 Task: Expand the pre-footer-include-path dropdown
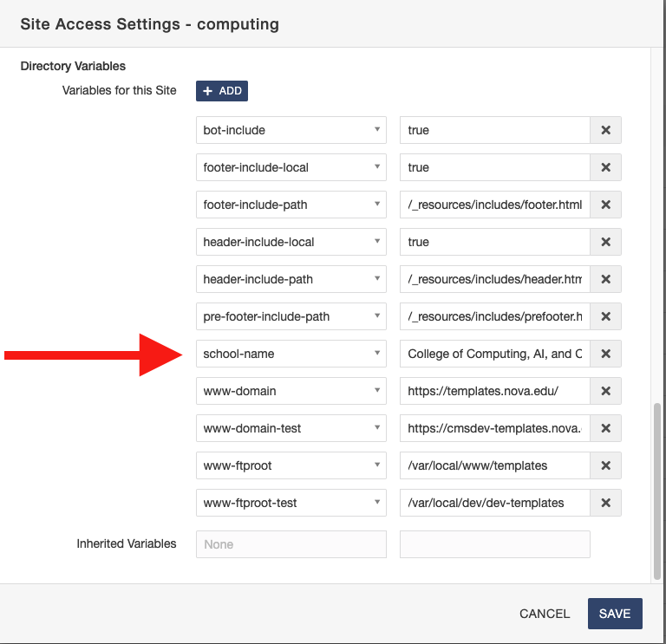coord(291,316)
